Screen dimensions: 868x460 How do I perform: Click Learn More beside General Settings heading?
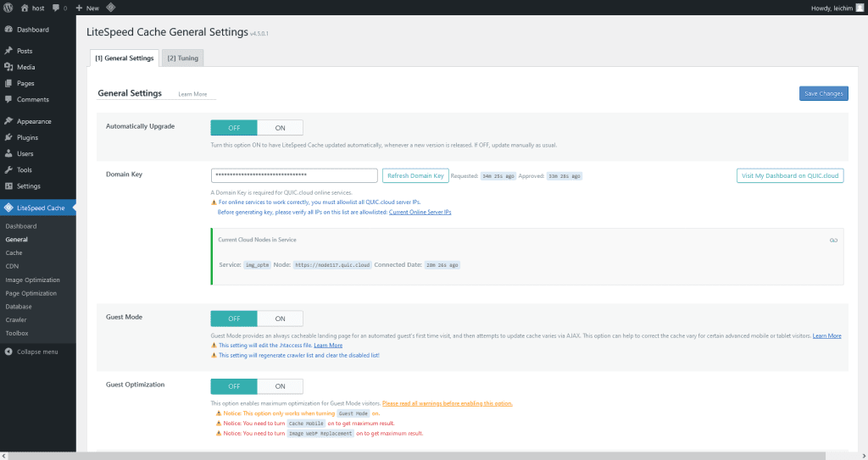(x=192, y=94)
